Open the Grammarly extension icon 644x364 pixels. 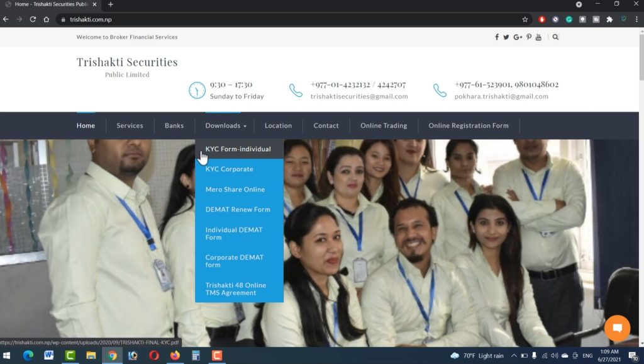[x=569, y=20]
